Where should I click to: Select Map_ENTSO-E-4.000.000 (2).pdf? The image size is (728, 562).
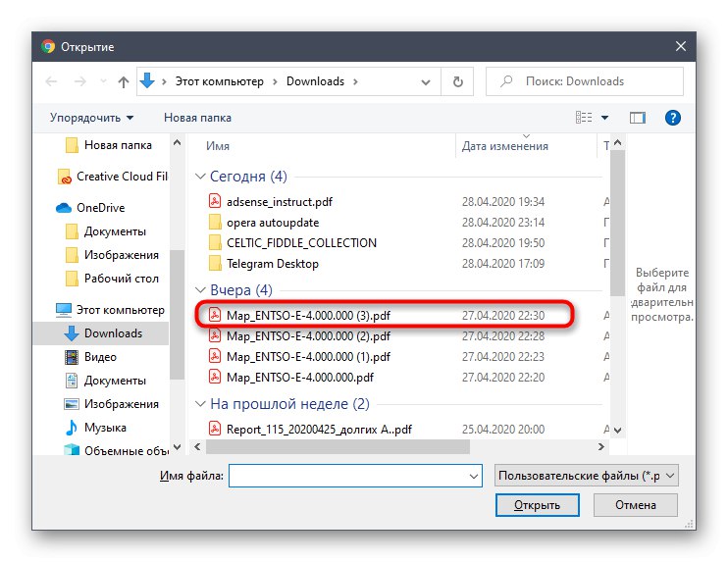coord(308,336)
